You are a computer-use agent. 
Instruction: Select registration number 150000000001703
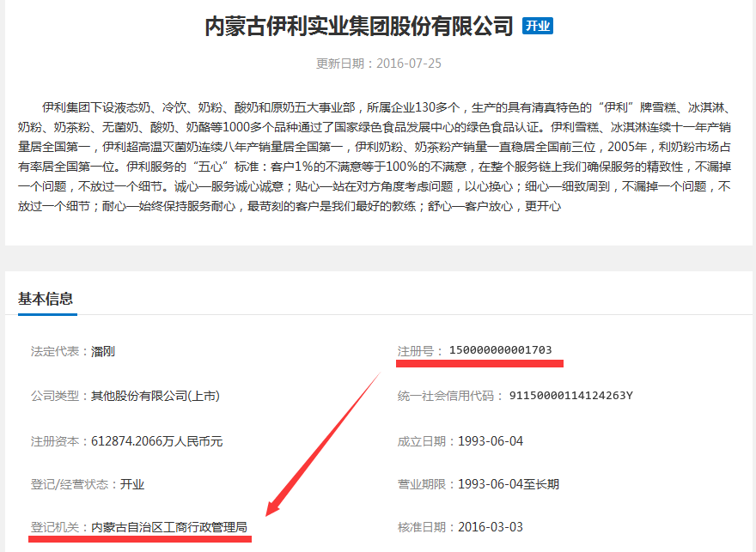click(x=500, y=350)
